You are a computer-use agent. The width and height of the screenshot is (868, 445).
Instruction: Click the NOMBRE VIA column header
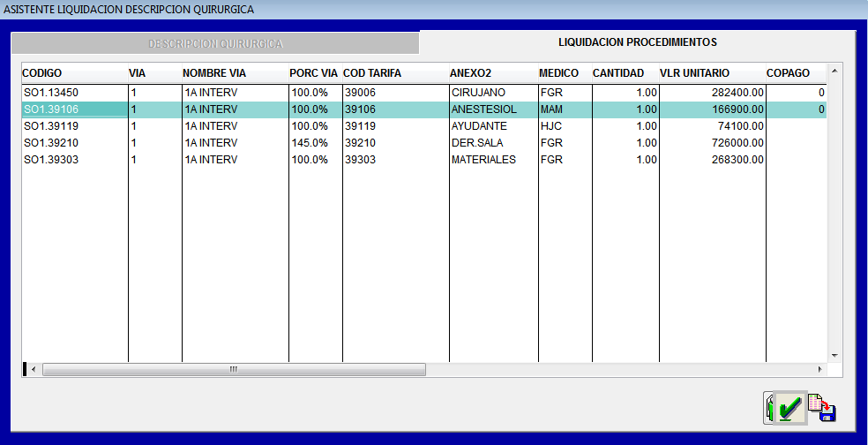tap(236, 73)
